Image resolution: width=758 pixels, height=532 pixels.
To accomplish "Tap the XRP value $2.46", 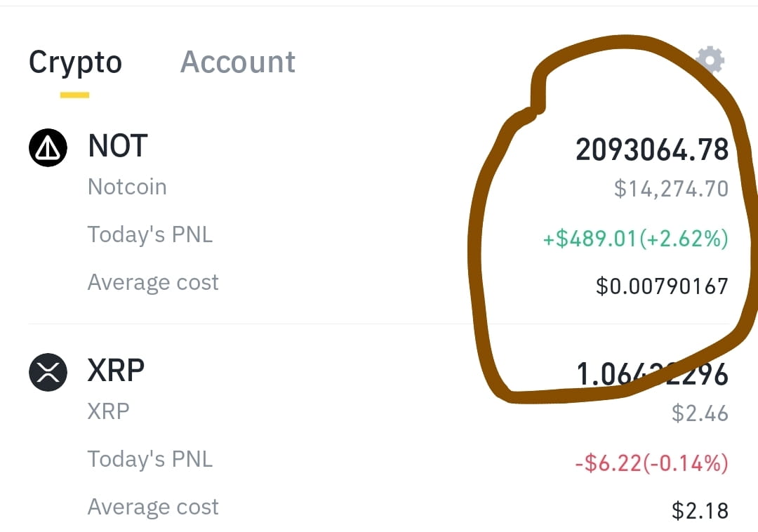I will click(700, 413).
